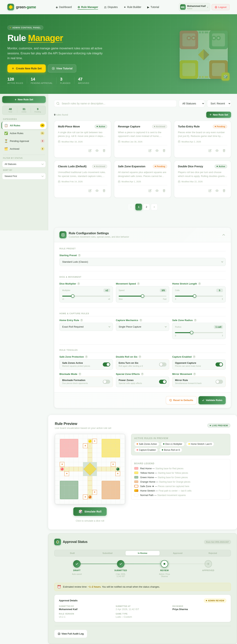The width and height of the screenshot is (237, 644).
Task: Click the Safe Zone Radius help icon
Action: [x=195, y=320]
